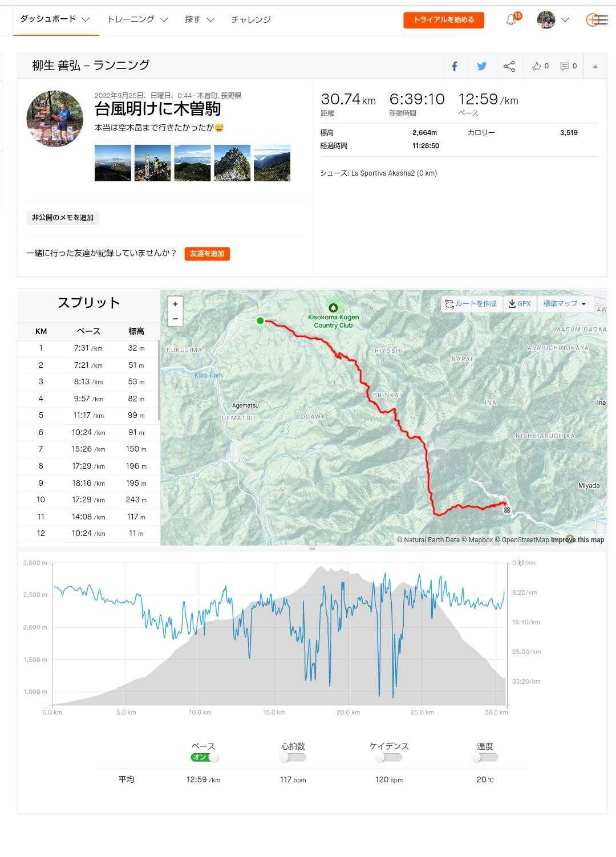
Task: Zoom out on the route map
Action: tap(175, 319)
